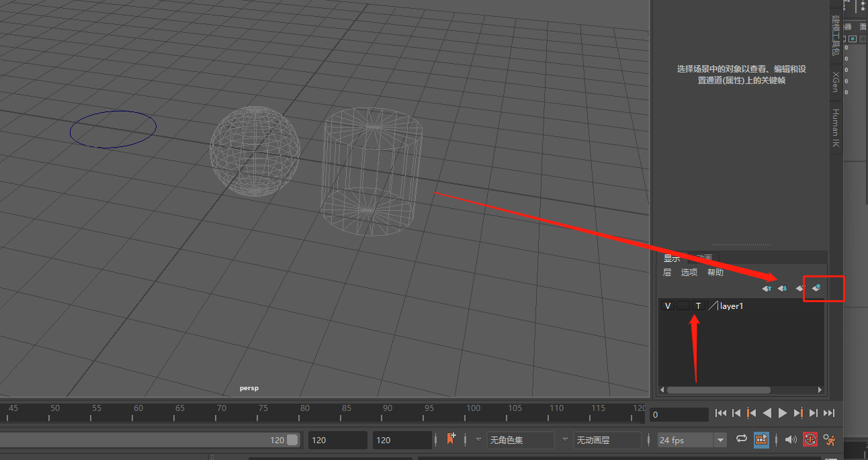This screenshot has width=868, height=460.
Task: Toggle visibility V box of layer1
Action: tap(667, 306)
